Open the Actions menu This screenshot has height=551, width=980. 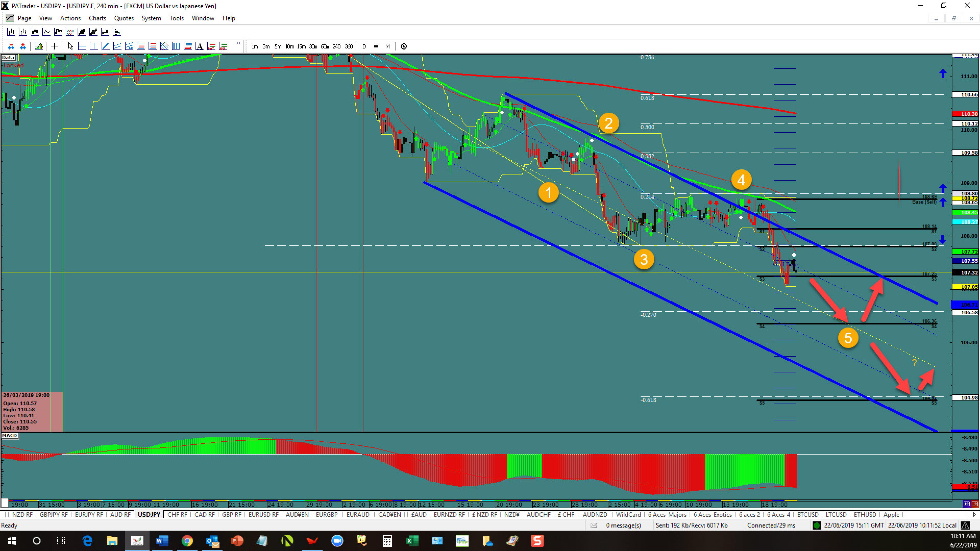[70, 18]
